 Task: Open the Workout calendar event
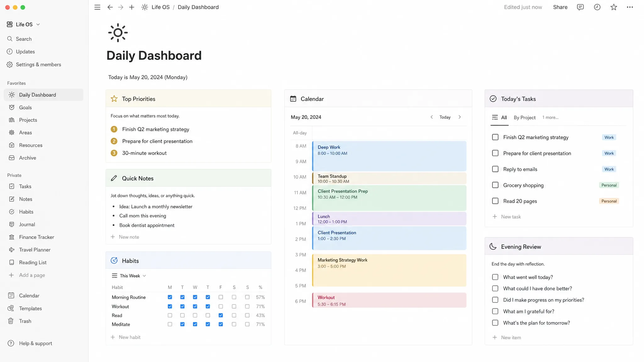click(x=389, y=300)
